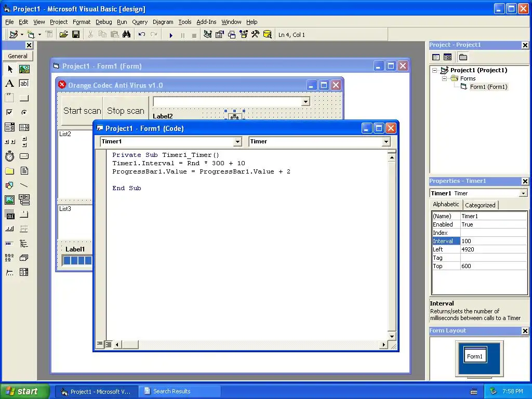Click the progress bar on Form1
The image size is (532, 399).
click(77, 260)
